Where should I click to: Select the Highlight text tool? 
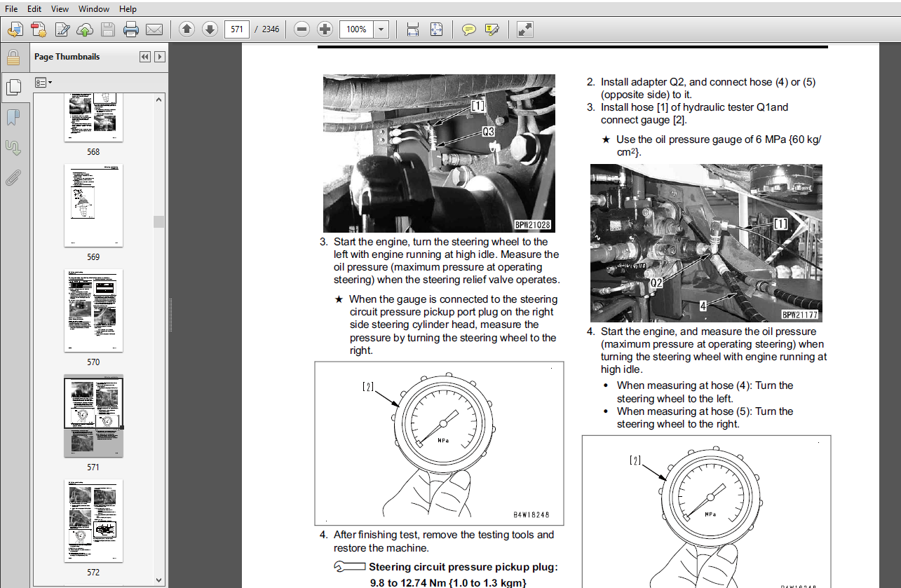[492, 29]
